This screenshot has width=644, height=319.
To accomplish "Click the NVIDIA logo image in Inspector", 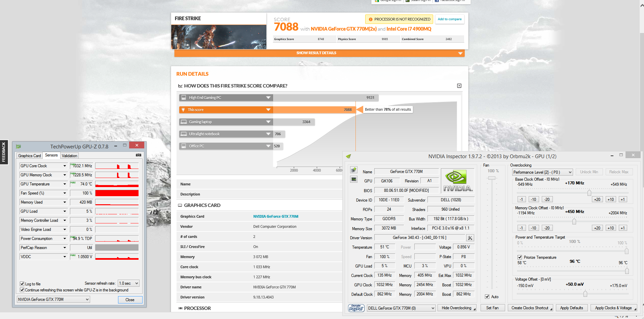I will point(458,180).
